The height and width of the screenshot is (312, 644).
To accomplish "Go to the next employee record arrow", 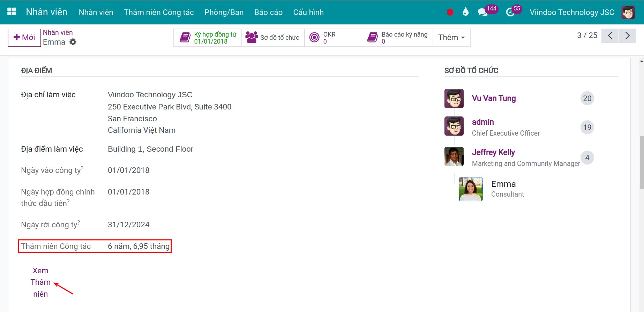I will (x=627, y=36).
